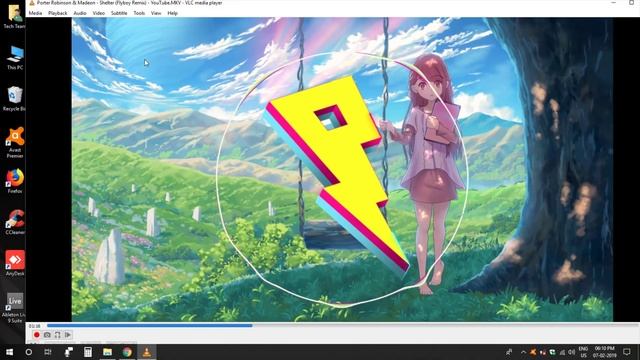The width and height of the screenshot is (640, 360).
Task: Open the View menu
Action: pos(156,13)
